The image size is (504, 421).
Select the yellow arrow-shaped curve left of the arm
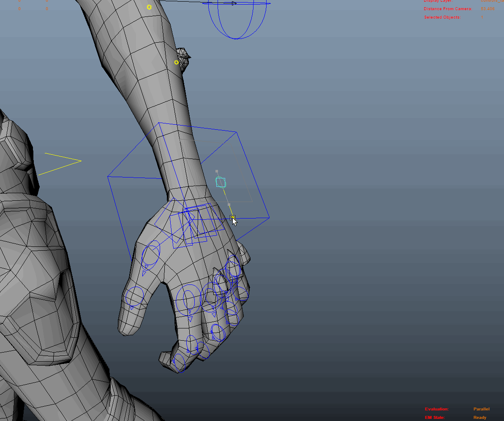click(60, 164)
